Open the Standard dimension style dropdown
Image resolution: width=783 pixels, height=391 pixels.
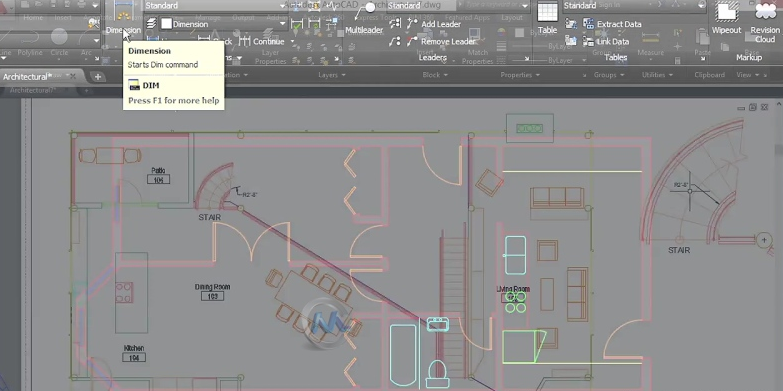click(216, 5)
